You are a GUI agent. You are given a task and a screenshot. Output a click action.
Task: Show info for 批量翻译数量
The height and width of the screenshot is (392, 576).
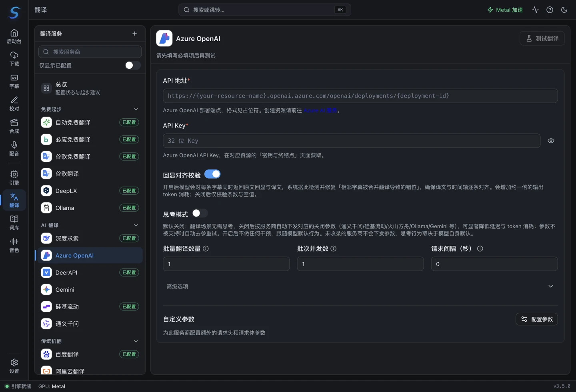[x=206, y=249]
